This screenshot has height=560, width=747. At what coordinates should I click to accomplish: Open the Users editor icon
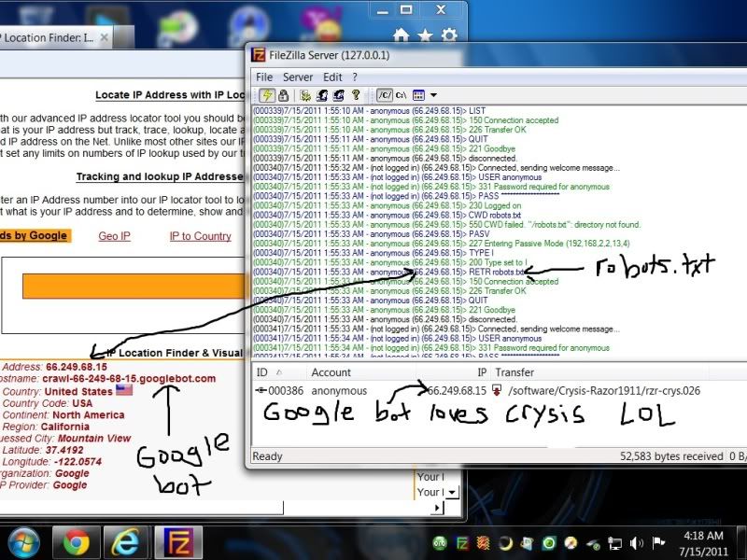(x=322, y=96)
